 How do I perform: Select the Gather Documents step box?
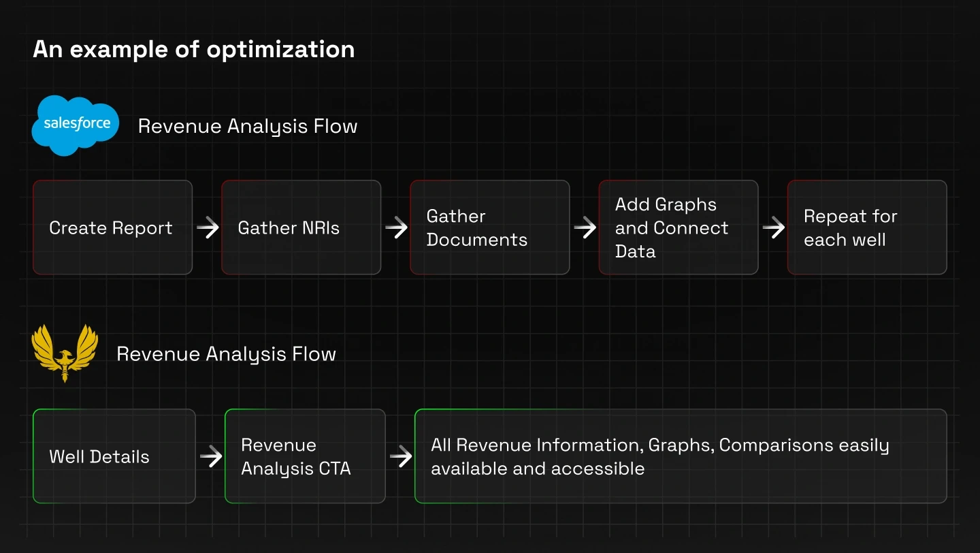[490, 227]
